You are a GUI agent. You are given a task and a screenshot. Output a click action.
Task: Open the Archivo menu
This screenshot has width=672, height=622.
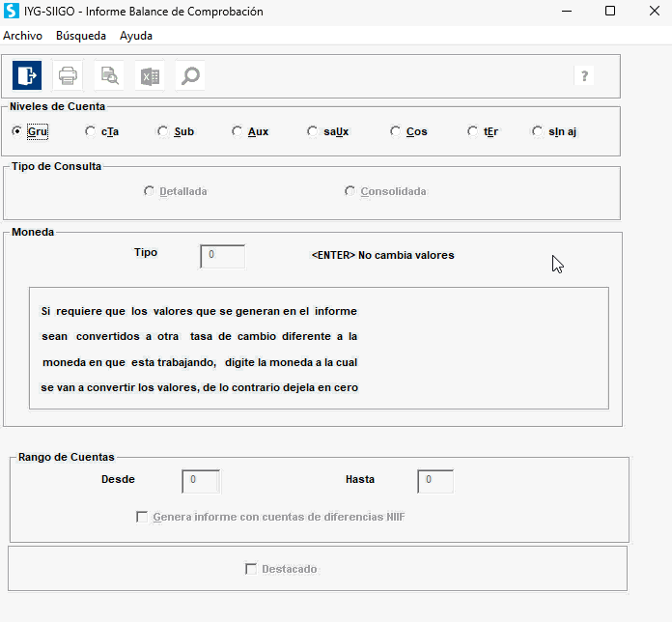[x=23, y=36]
